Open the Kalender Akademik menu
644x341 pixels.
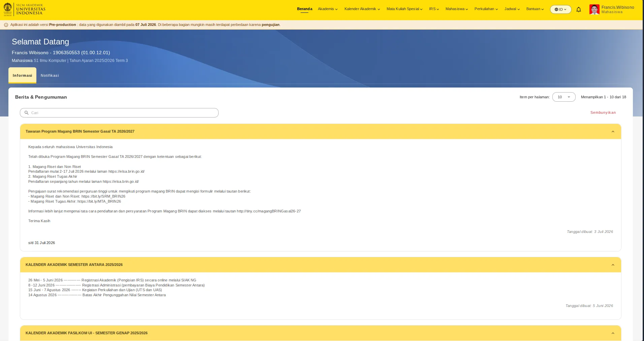362,9
